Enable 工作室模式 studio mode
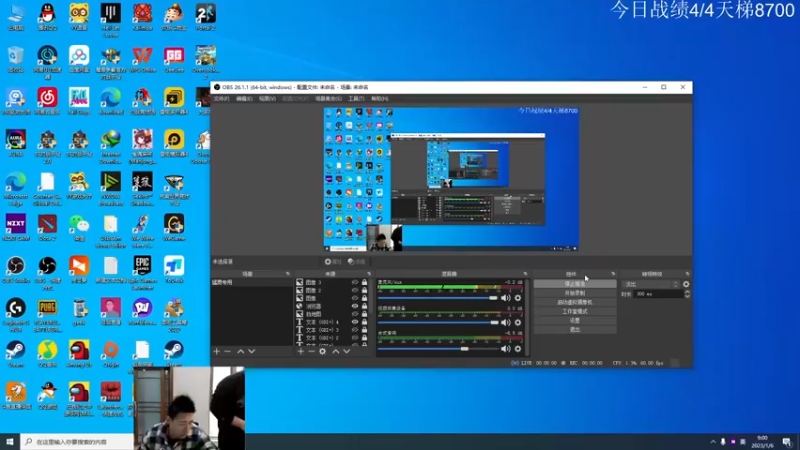The height and width of the screenshot is (450, 800). tap(575, 311)
